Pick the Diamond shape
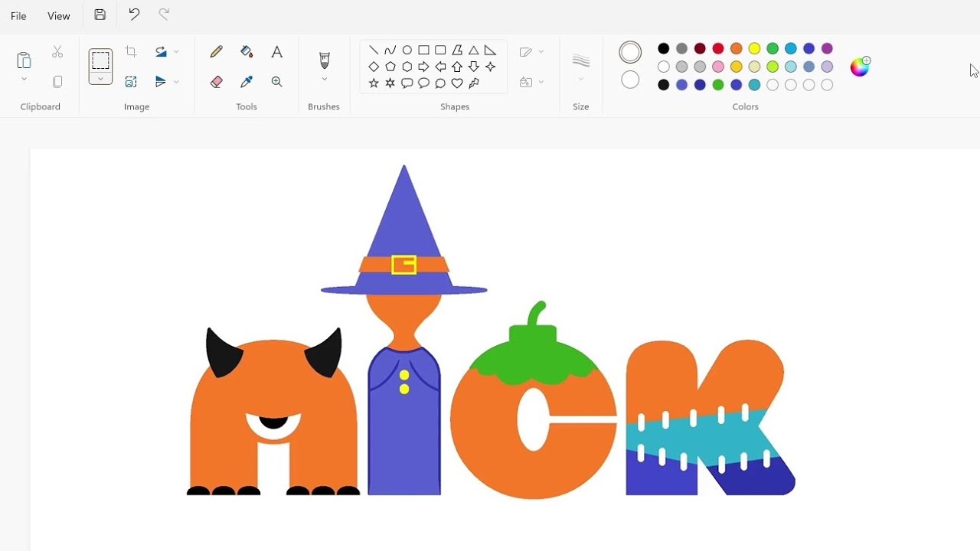This screenshot has height=551, width=980. pyautogui.click(x=374, y=67)
